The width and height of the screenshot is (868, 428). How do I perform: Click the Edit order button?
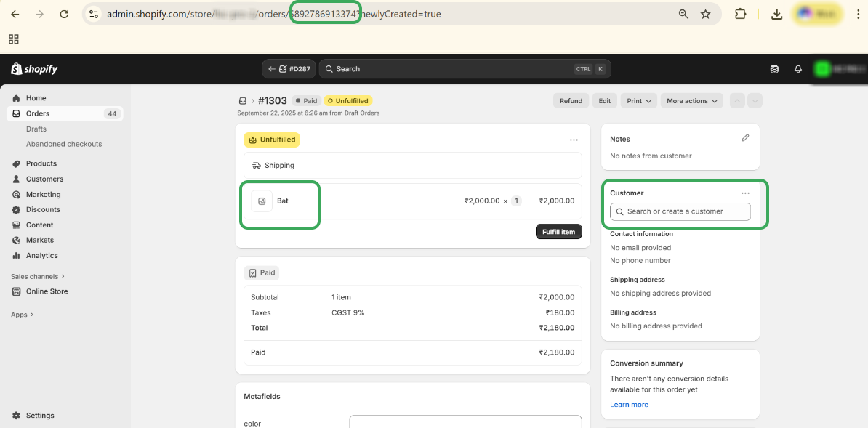605,101
